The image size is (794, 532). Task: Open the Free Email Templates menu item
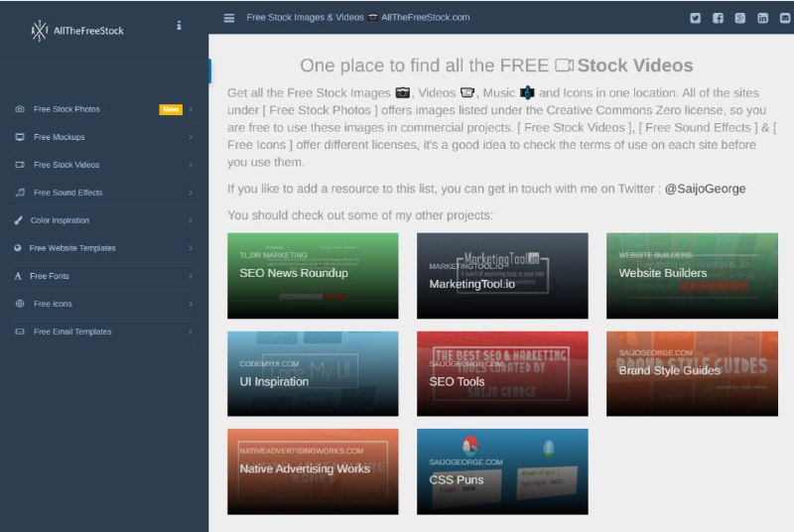coord(104,332)
